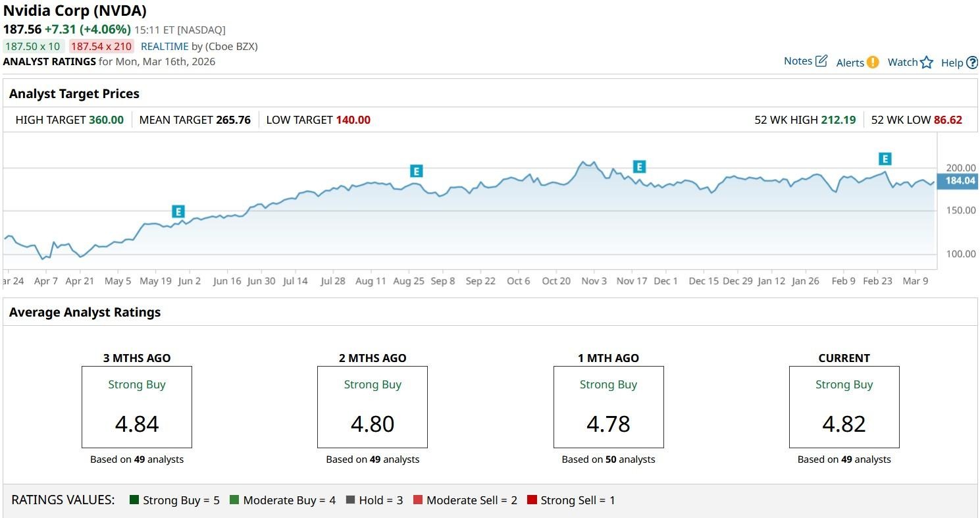The width and height of the screenshot is (980, 518).
Task: Click the red ask quote 187.54 x 210
Action: (x=101, y=46)
